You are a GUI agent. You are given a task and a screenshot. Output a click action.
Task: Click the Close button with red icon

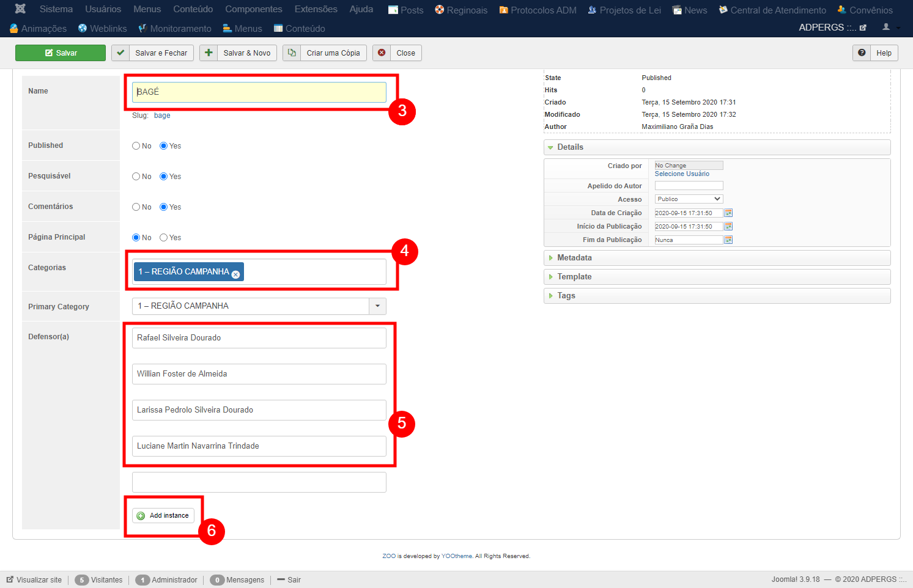(x=397, y=53)
